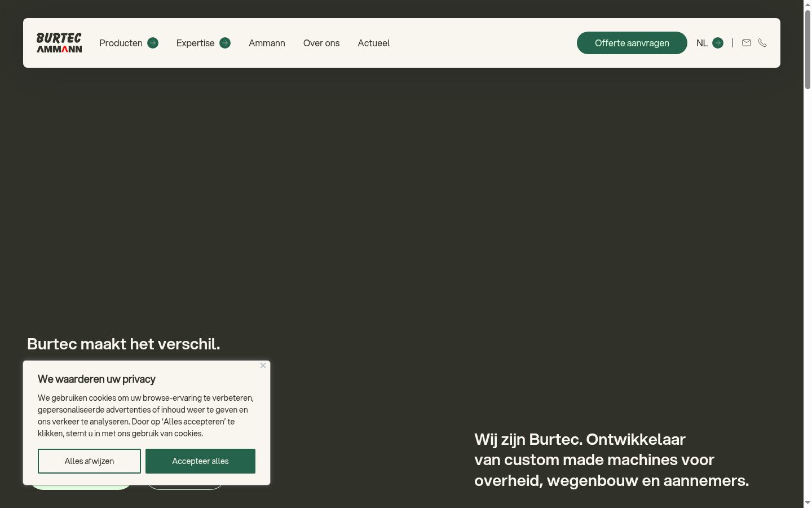Viewport: 812px width, 508px height.
Task: Open the Actueel menu item
Action: click(x=374, y=43)
